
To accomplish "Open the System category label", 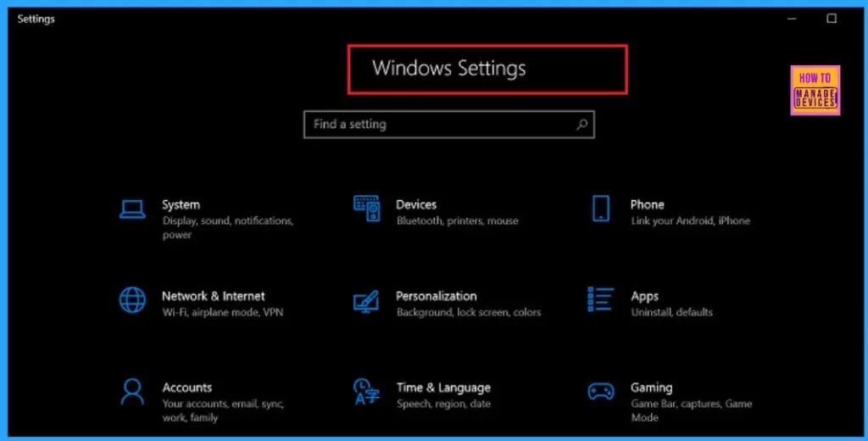I will pyautogui.click(x=181, y=205).
